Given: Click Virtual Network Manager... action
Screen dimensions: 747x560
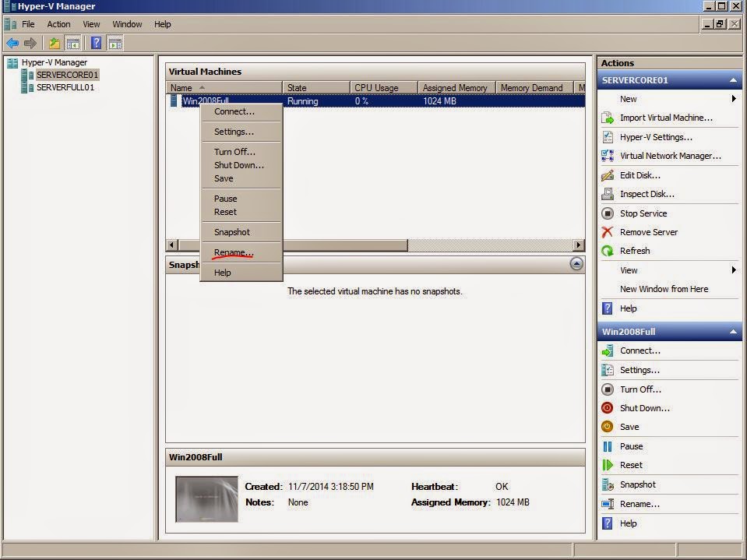Looking at the screenshot, I should 671,156.
